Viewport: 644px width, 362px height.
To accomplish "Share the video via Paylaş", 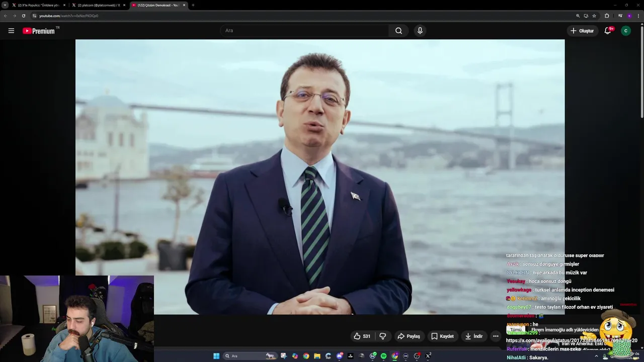I will (x=409, y=336).
